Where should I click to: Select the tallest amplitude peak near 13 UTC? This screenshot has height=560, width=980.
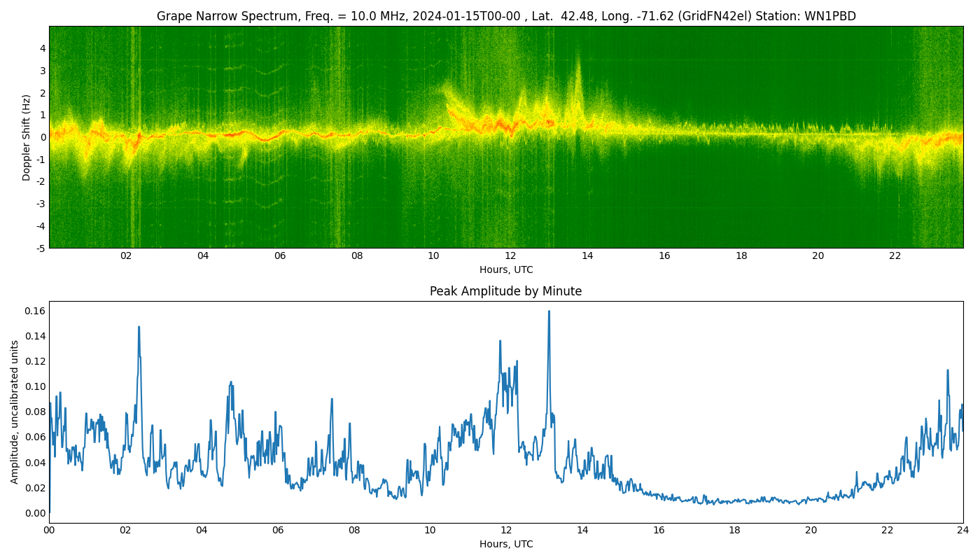(549, 312)
